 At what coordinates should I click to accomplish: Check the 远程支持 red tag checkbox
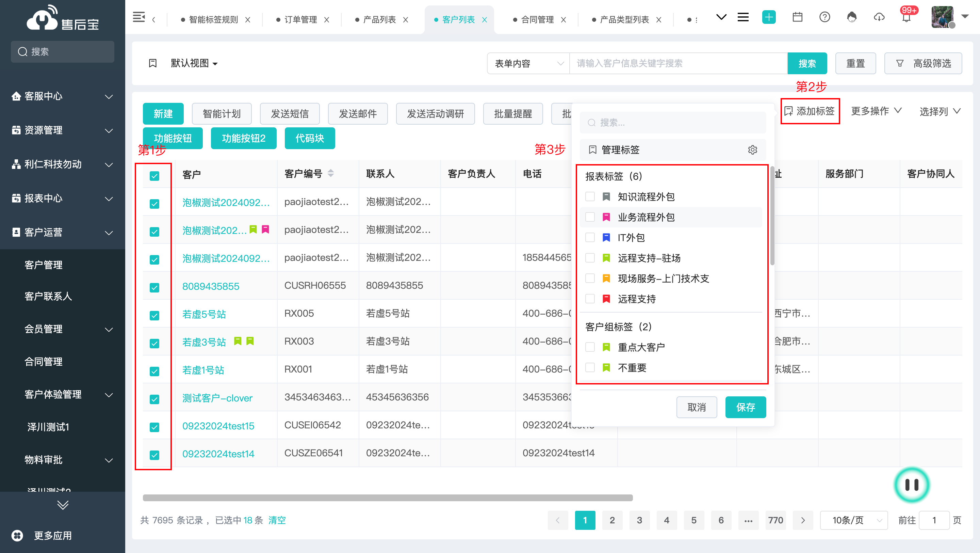(x=590, y=299)
